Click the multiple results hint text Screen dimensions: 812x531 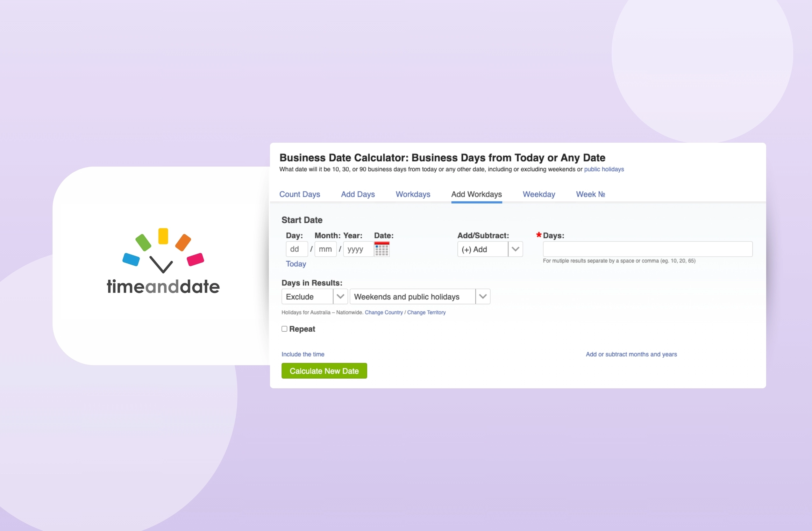(x=619, y=261)
